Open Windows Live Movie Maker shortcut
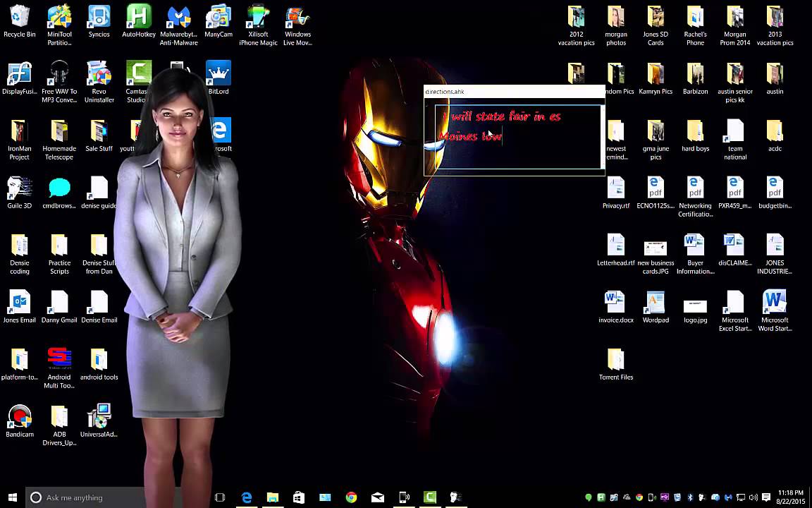The height and width of the screenshot is (508, 812). pyautogui.click(x=297, y=25)
